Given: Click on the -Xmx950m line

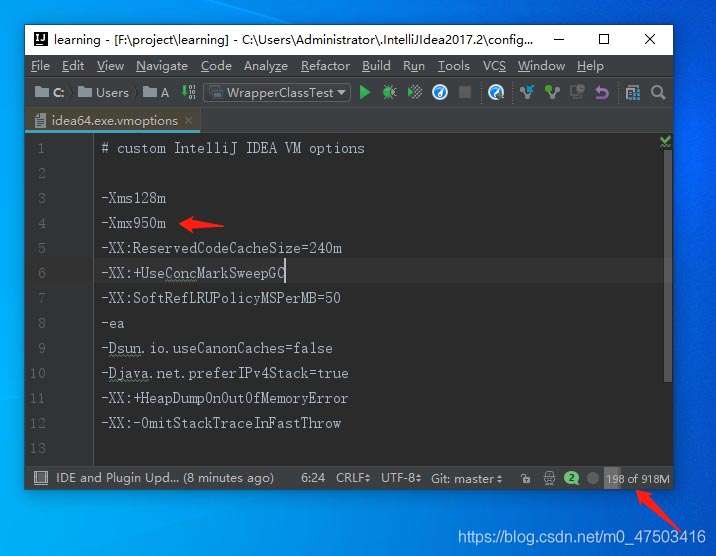Looking at the screenshot, I should pyautogui.click(x=133, y=223).
